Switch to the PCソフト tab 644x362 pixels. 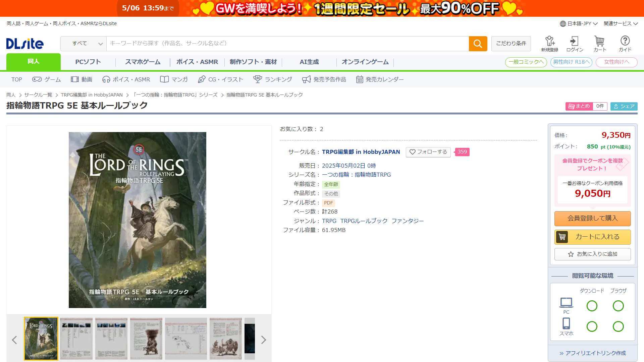pyautogui.click(x=88, y=62)
